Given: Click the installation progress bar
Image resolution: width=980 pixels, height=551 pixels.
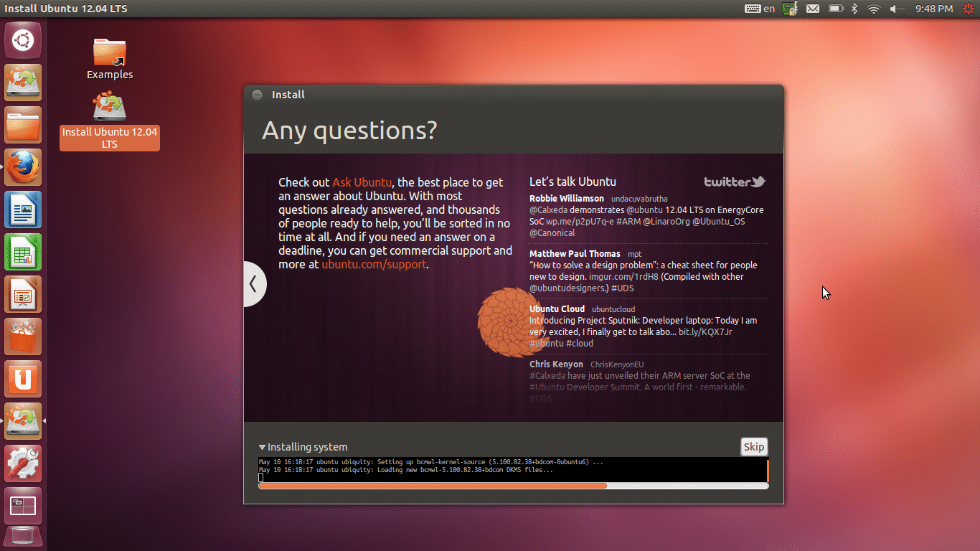Looking at the screenshot, I should (x=514, y=486).
